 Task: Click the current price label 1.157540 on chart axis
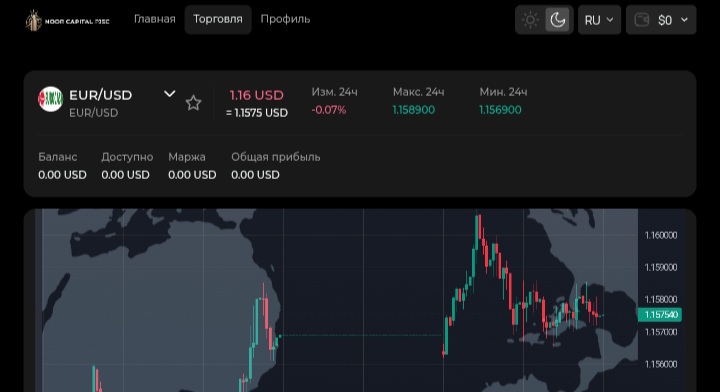click(x=660, y=315)
